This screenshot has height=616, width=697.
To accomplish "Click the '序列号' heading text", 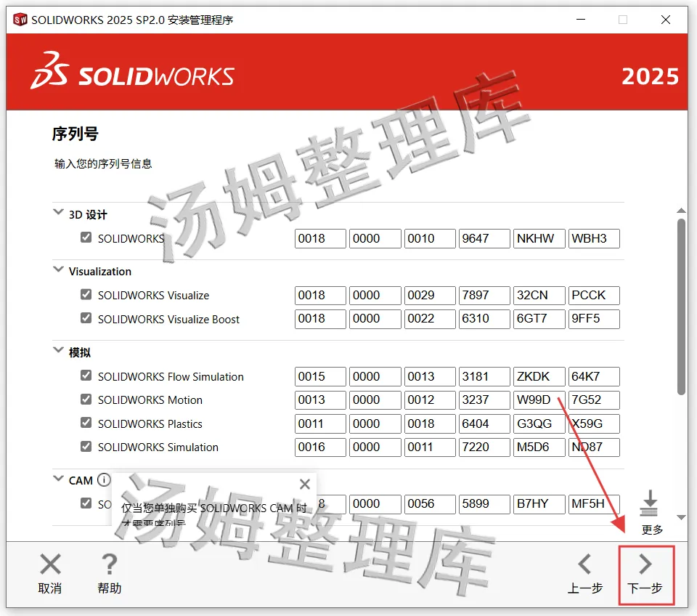I will coord(75,134).
